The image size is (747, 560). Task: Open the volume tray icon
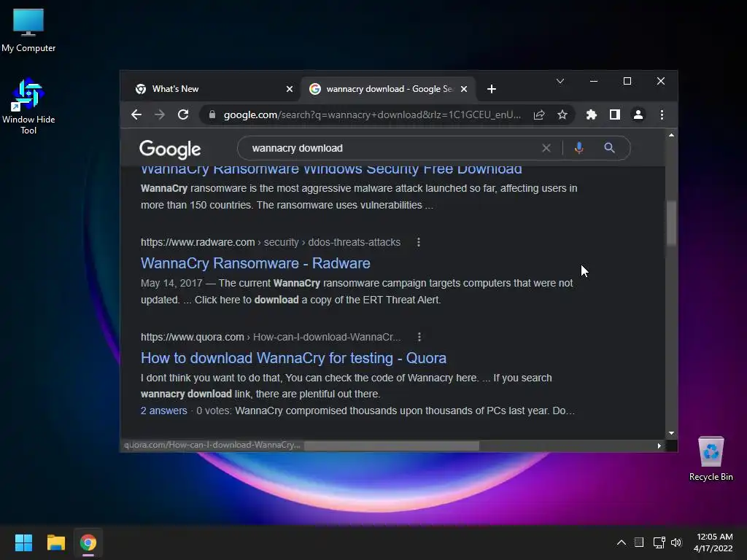676,542
